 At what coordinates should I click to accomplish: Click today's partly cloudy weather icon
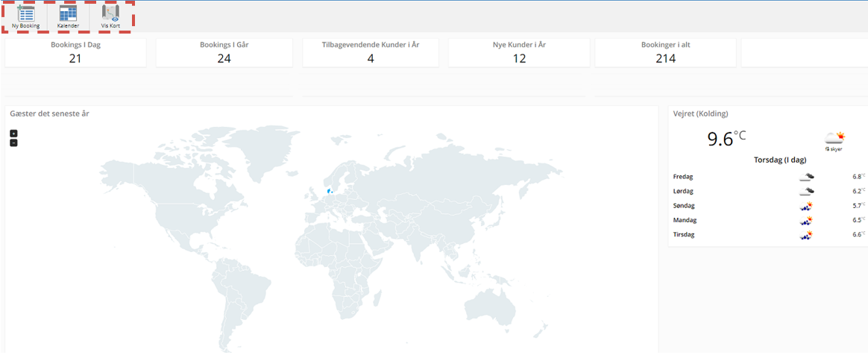pyautogui.click(x=834, y=137)
